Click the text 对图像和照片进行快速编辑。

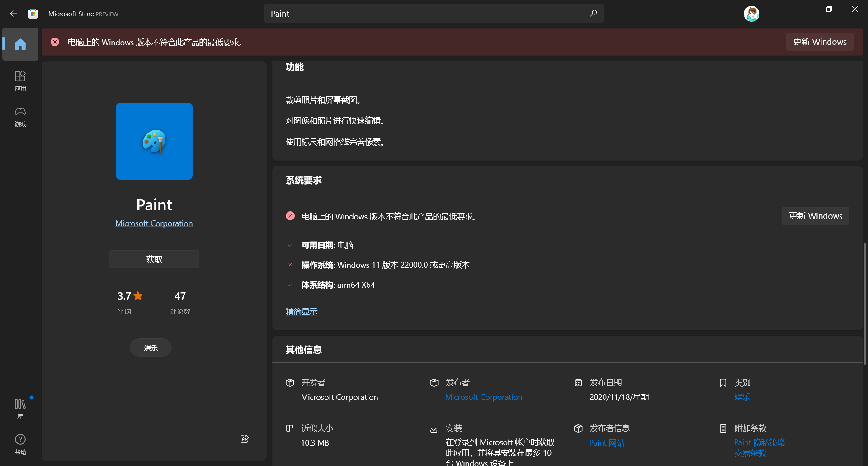335,121
